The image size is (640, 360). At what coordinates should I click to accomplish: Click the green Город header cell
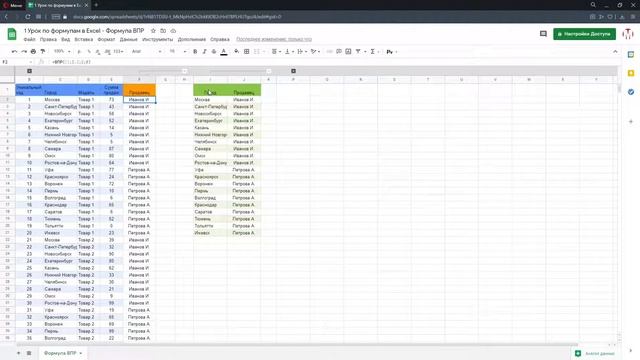point(210,90)
